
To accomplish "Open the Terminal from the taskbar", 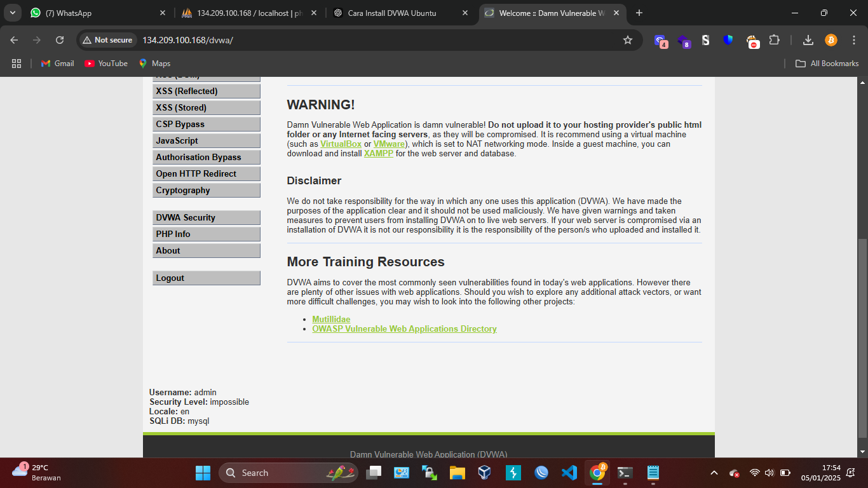I will click(625, 473).
